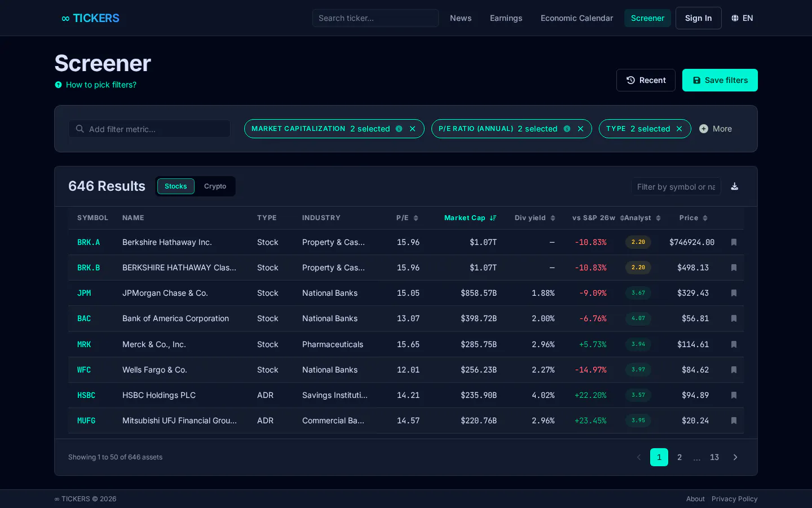The width and height of the screenshot is (812, 508).
Task: Click the Sign In button
Action: coord(699,18)
